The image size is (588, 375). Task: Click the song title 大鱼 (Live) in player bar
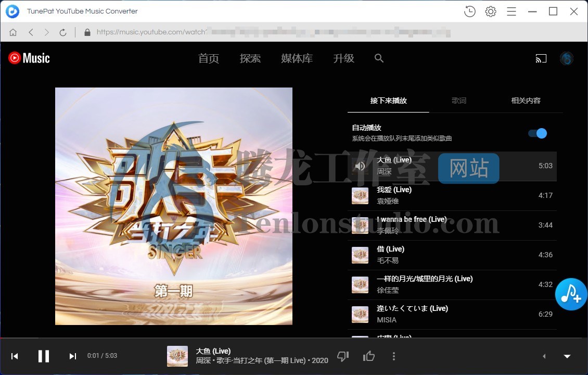click(x=213, y=351)
